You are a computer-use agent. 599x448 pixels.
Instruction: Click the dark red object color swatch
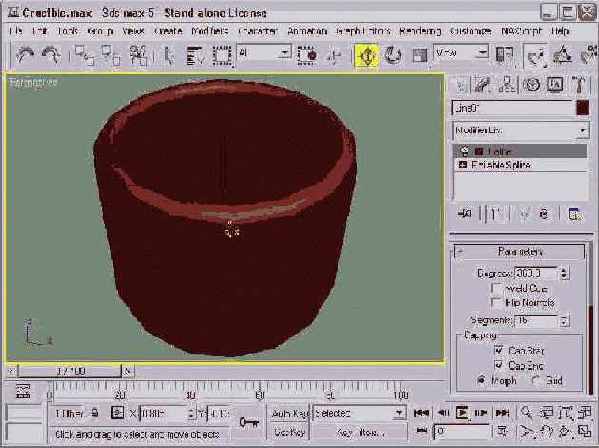(582, 108)
